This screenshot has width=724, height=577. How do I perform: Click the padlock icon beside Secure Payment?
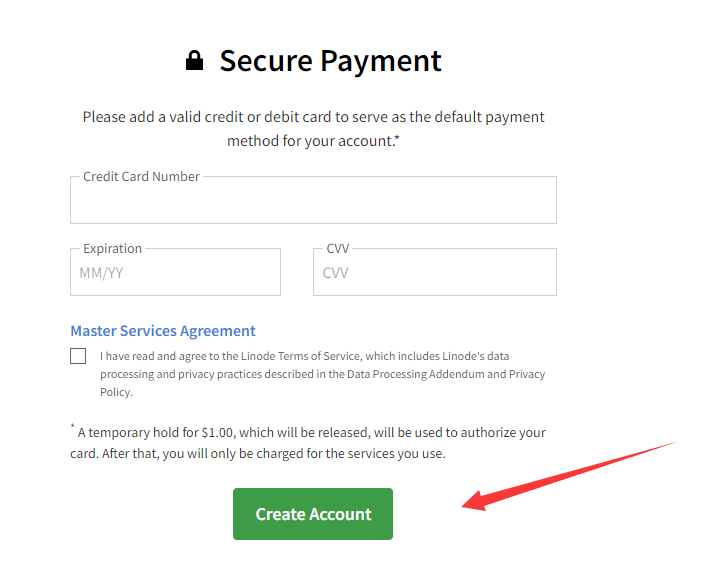(194, 60)
